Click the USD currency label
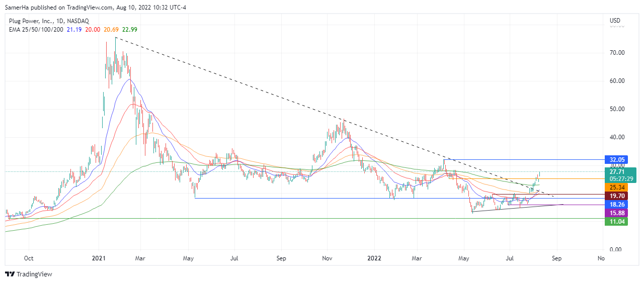644x283 pixels. pos(615,21)
